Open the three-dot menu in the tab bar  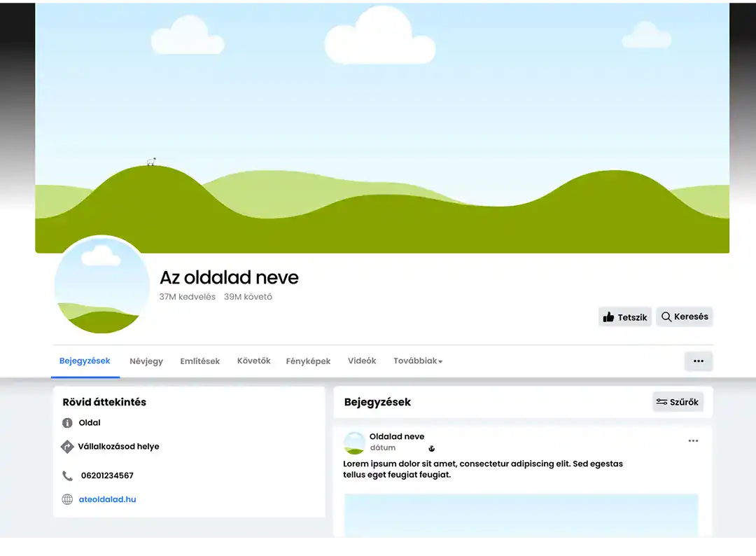(698, 361)
